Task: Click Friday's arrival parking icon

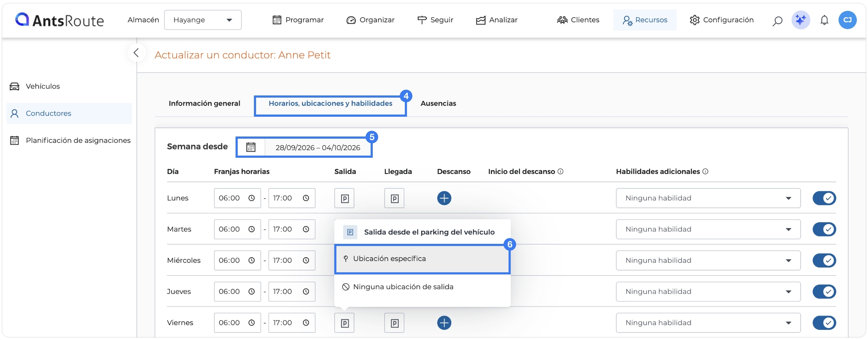Action: coord(394,323)
